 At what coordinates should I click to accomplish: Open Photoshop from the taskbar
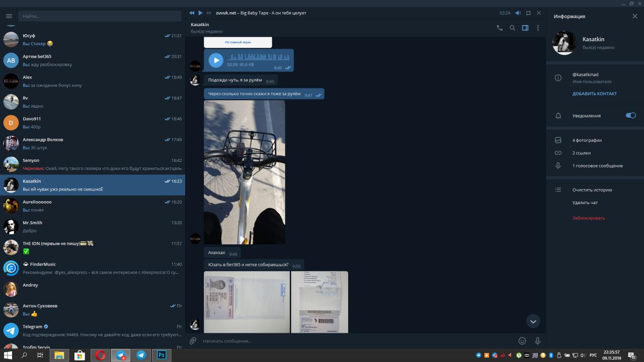pyautogui.click(x=162, y=355)
